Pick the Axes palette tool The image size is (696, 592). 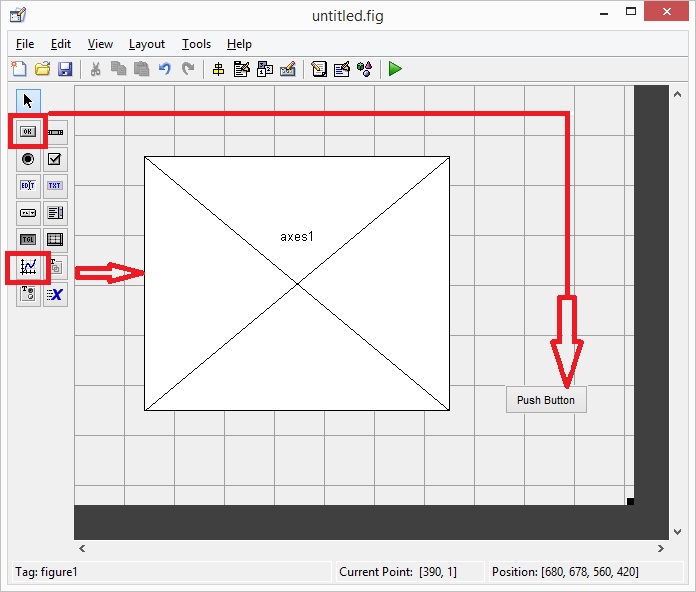[28, 267]
